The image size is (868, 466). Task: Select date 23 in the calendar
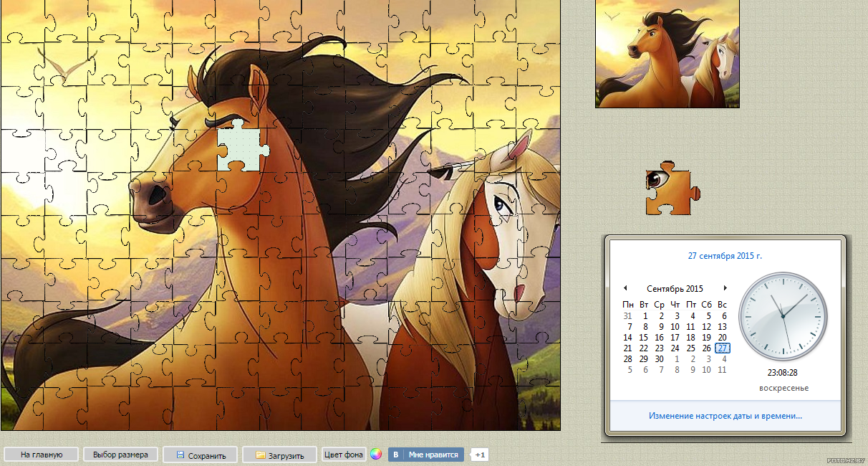[660, 348]
